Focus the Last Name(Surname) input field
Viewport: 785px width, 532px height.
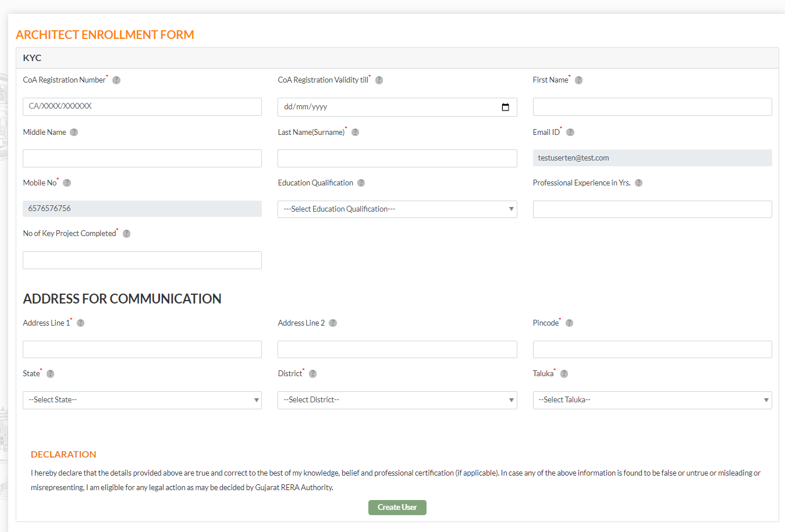tap(397, 158)
